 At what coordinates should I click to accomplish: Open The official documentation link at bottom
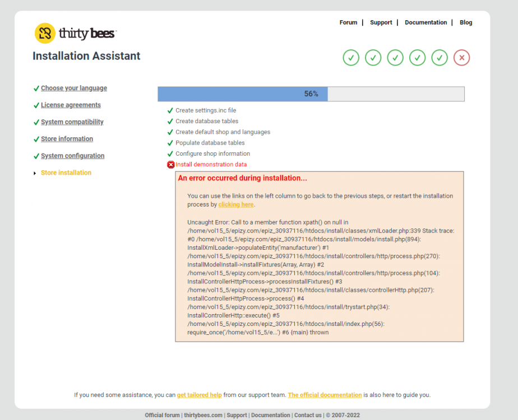[x=325, y=395]
